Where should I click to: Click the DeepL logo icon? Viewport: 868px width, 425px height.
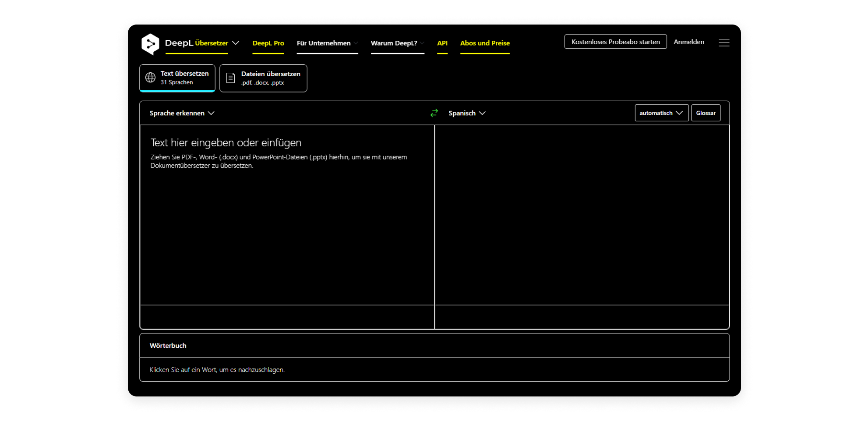150,44
